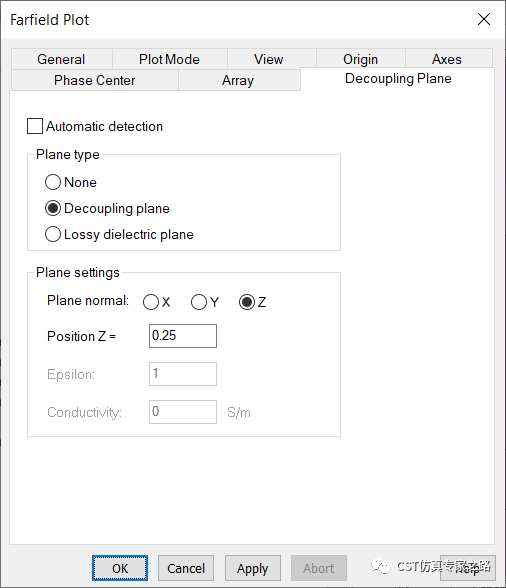Screen dimensions: 506x588
Task: Open the Plot Mode tab
Action: click(x=170, y=59)
